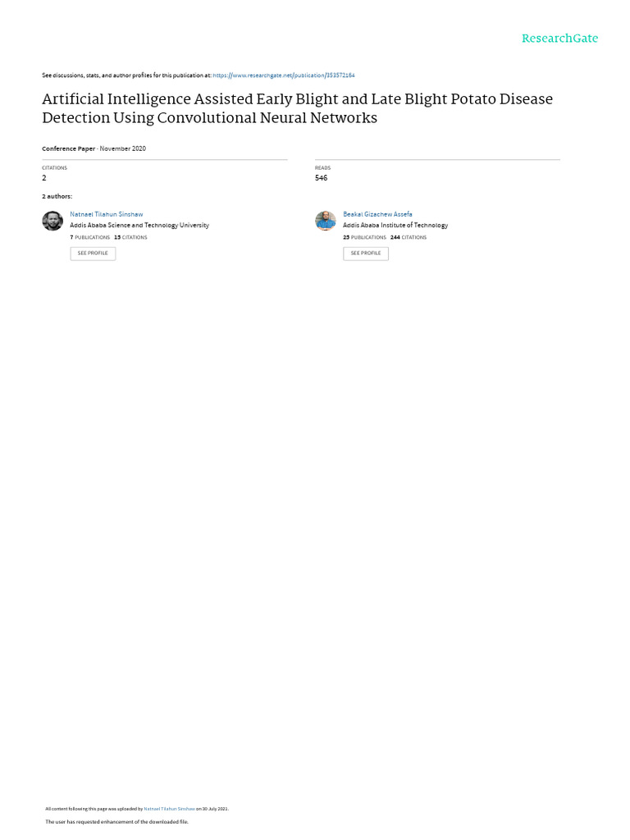630x840 pixels.
Task: Select Addis Ababa Science and Technology University text
Action: tap(139, 225)
